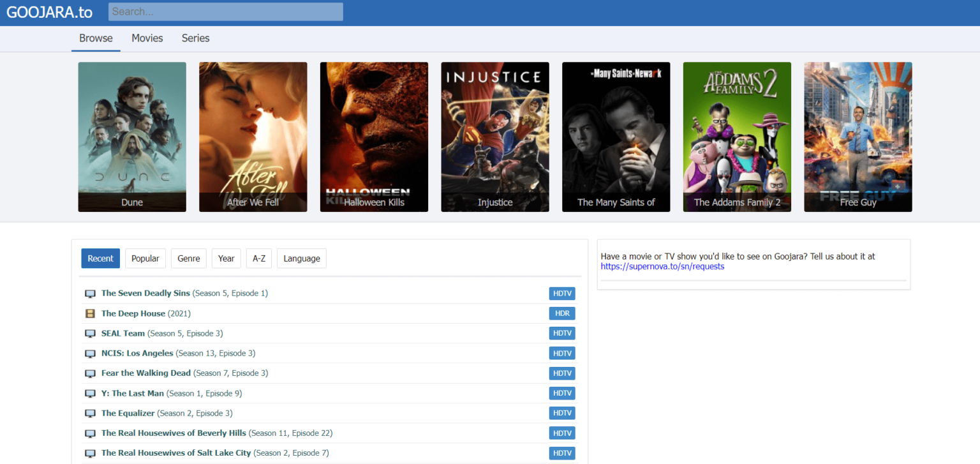This screenshot has width=980, height=464.
Task: Open The Real Housewives of Beverly Hills link
Action: pos(217,433)
